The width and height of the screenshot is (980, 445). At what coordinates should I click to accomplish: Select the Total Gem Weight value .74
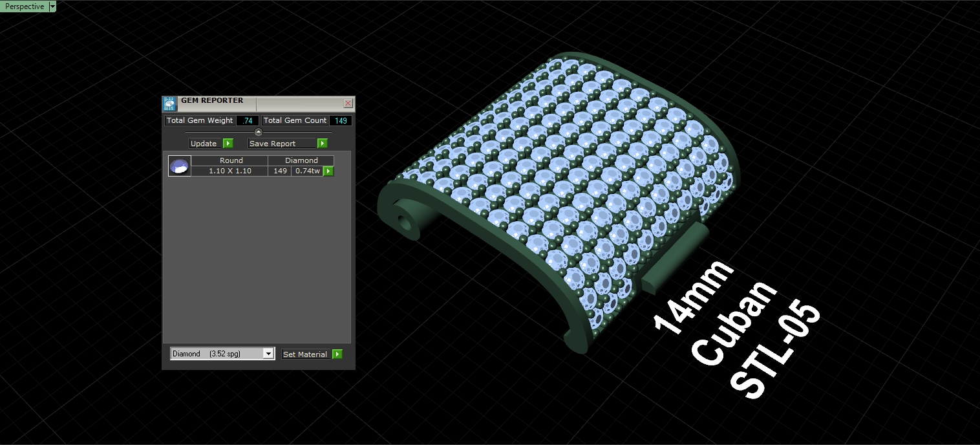[248, 121]
